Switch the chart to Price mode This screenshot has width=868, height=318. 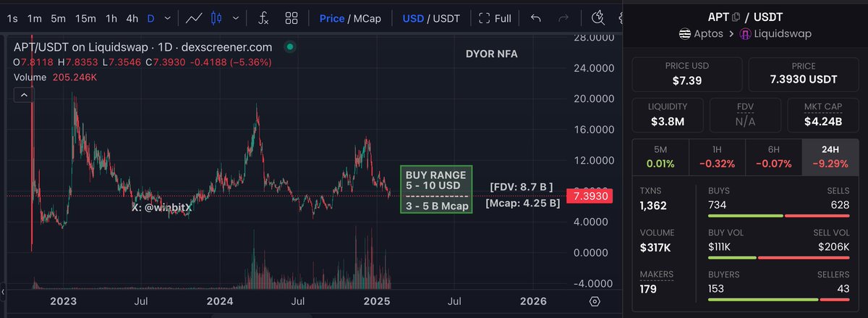tap(332, 18)
